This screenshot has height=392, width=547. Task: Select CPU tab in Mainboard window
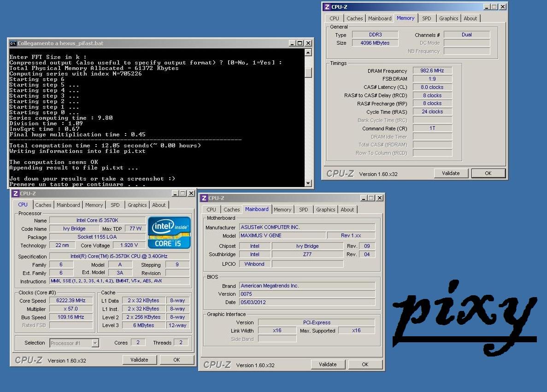[211, 210]
